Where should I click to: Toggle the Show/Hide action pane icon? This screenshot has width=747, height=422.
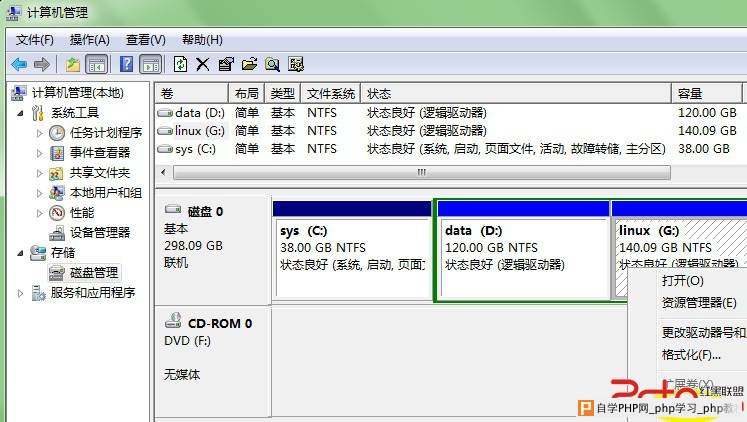(151, 64)
